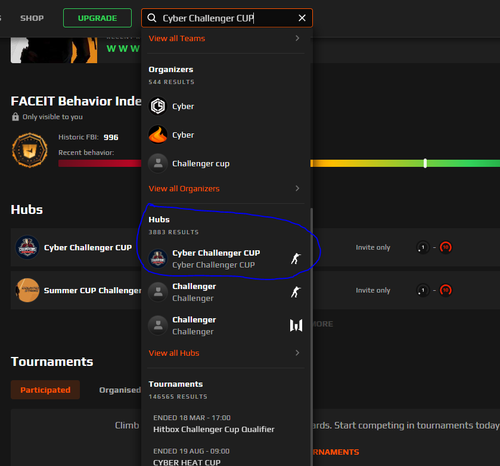Open Cyber Challenger CUP hub search result

(x=226, y=259)
